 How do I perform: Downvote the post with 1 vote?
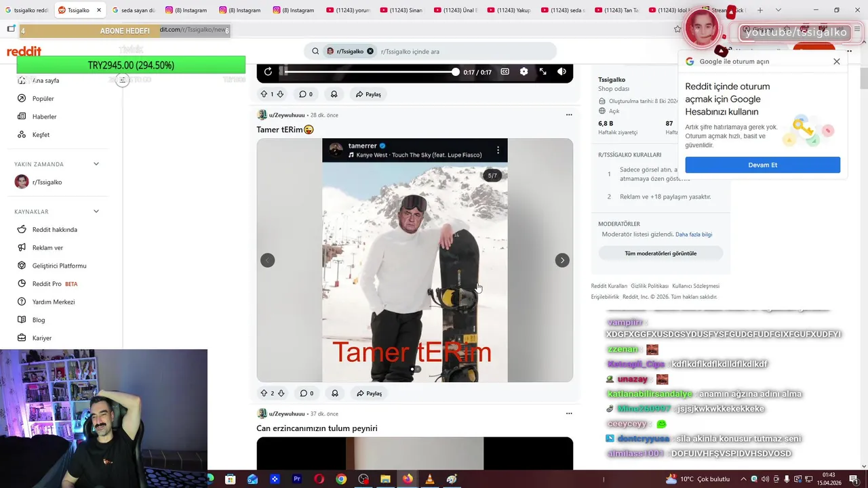(280, 94)
